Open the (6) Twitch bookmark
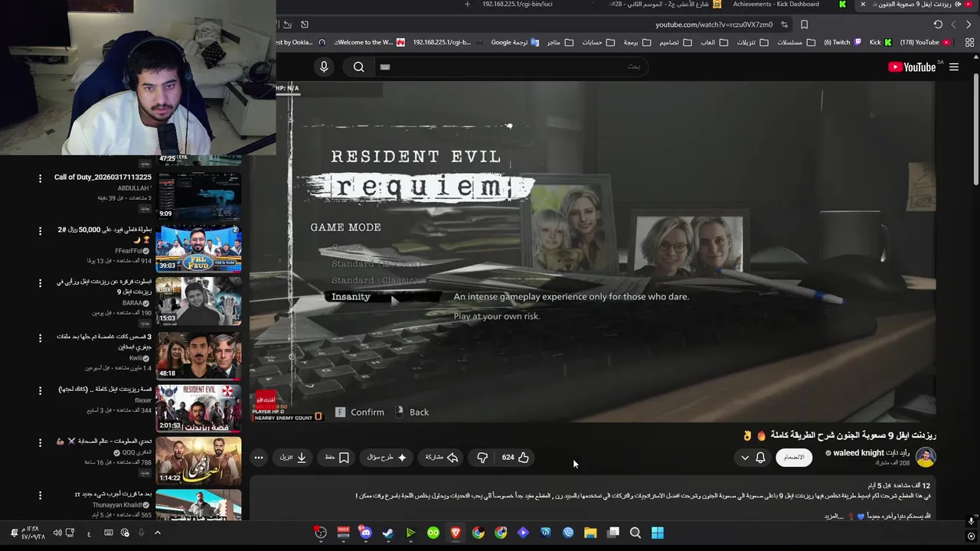The width and height of the screenshot is (980, 551). point(842,42)
